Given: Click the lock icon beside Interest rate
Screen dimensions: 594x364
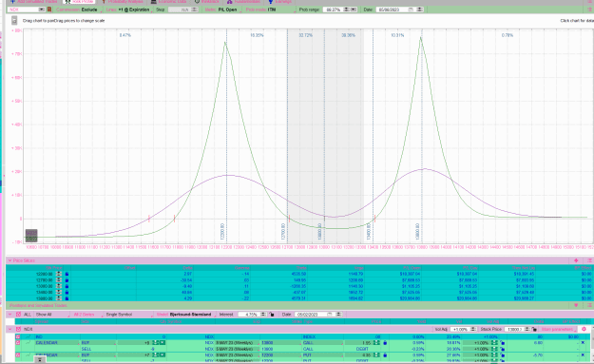Looking at the screenshot, I should point(272,315).
